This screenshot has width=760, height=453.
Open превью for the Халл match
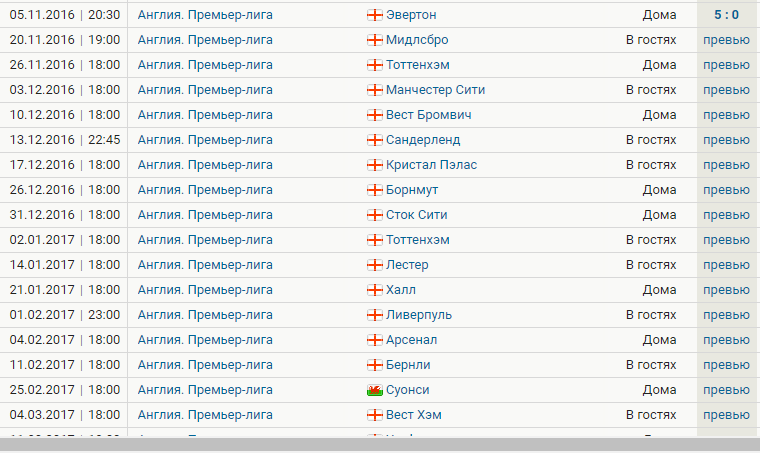tap(726, 290)
